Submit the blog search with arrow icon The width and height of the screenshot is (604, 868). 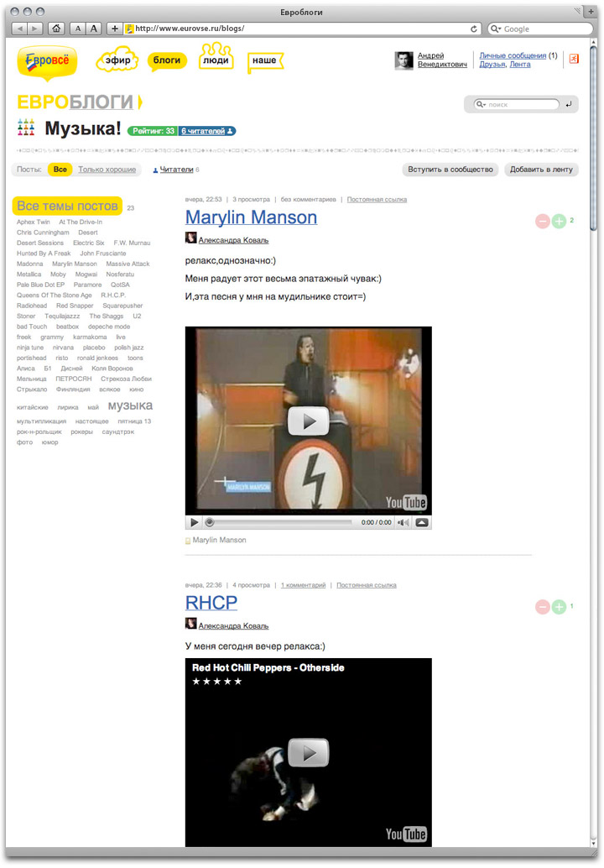click(569, 105)
